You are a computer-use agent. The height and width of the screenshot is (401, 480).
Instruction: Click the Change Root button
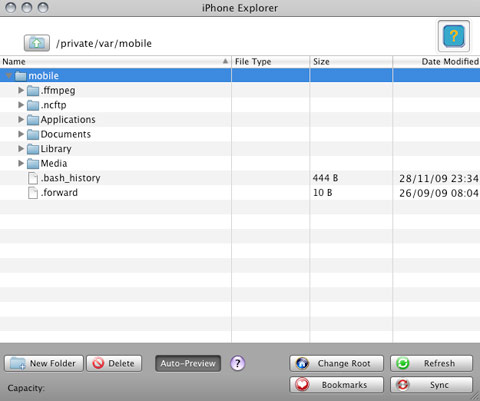[x=337, y=363]
